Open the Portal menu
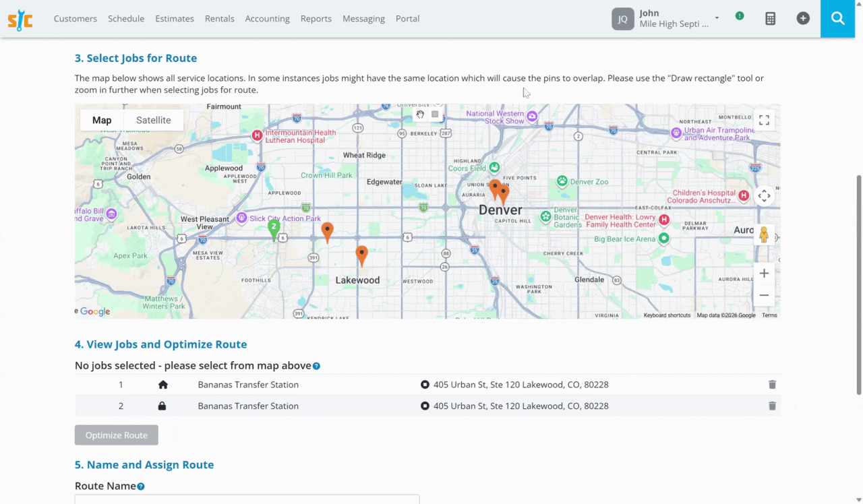The width and height of the screenshot is (863, 504). 408,19
